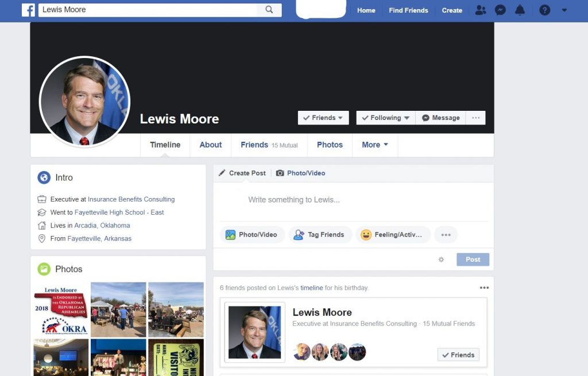The image size is (588, 376).
Task: Click the Write something to Lewis field
Action: 353,200
